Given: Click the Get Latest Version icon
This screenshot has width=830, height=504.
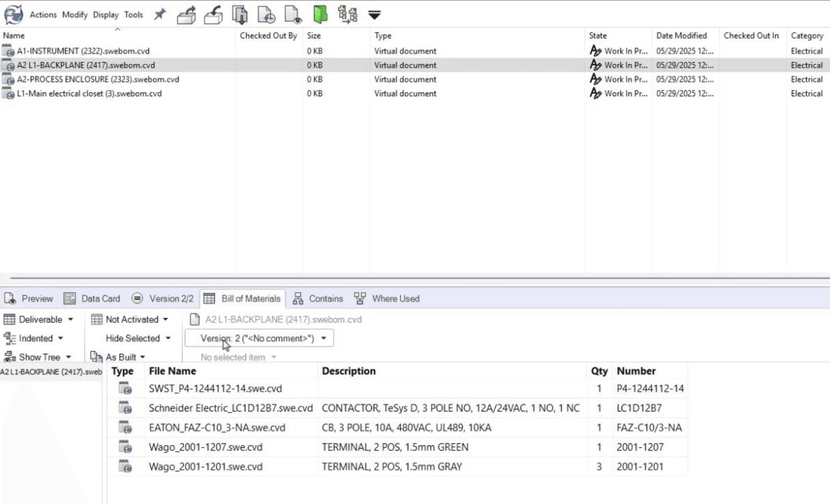Looking at the screenshot, I should coord(240,15).
